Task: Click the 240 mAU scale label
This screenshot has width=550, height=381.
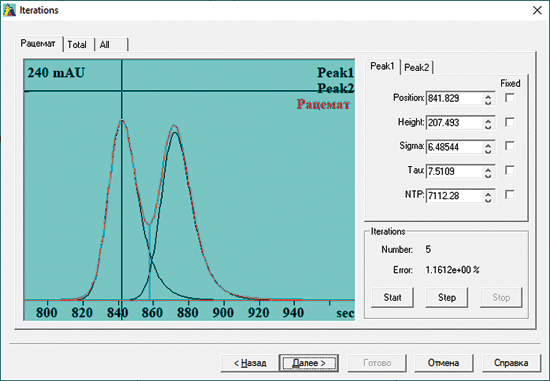Action: 56,73
